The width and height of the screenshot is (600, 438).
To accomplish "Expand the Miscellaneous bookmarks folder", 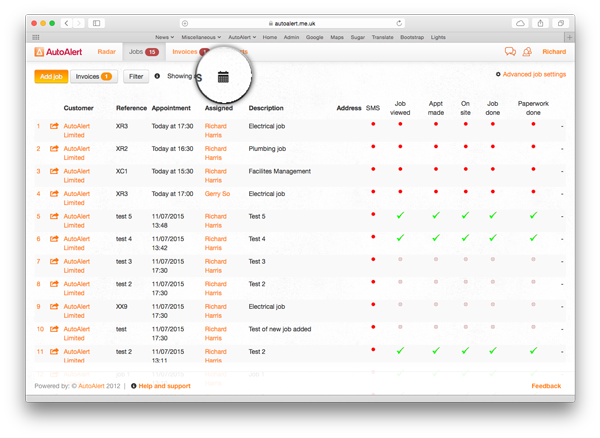I will pos(201,37).
